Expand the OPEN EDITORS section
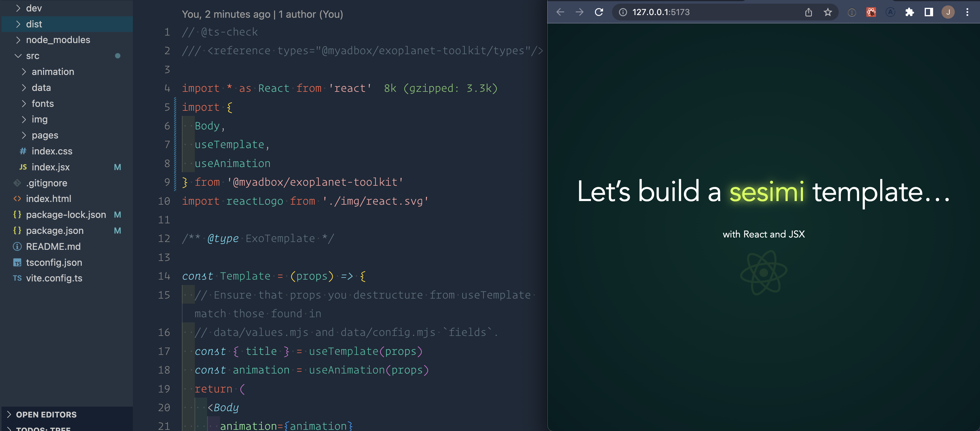This screenshot has width=980, height=431. pyautogui.click(x=46, y=415)
